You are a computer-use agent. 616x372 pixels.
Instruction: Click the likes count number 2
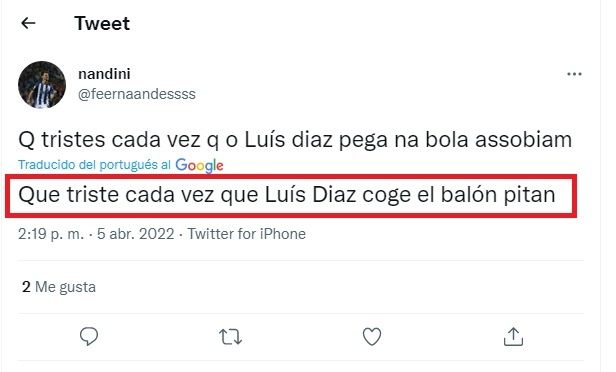[x=26, y=287]
